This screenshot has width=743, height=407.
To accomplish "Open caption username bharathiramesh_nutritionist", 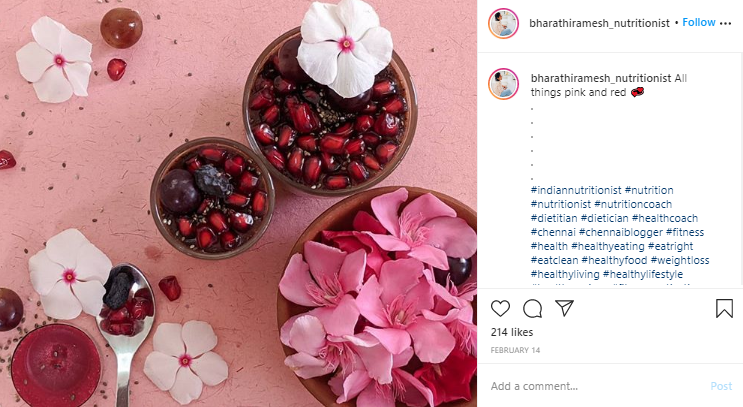I will [x=601, y=78].
